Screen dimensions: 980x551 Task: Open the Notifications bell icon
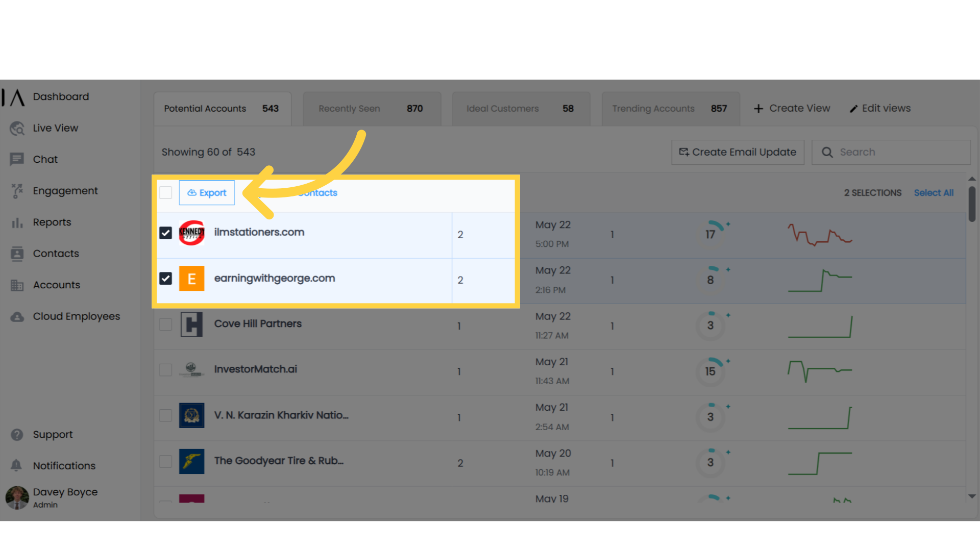(x=16, y=465)
